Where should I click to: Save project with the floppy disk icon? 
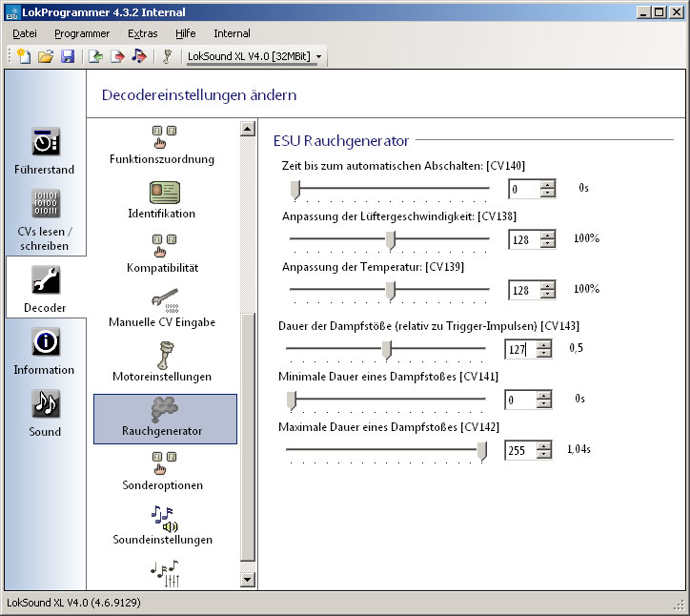[68, 56]
